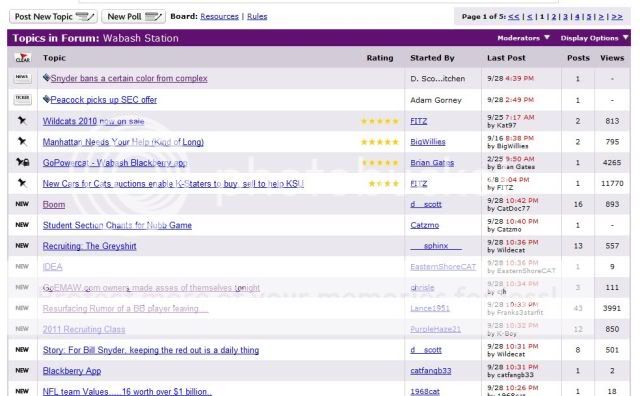Open topic New Cars for Cats auctions

(x=173, y=184)
